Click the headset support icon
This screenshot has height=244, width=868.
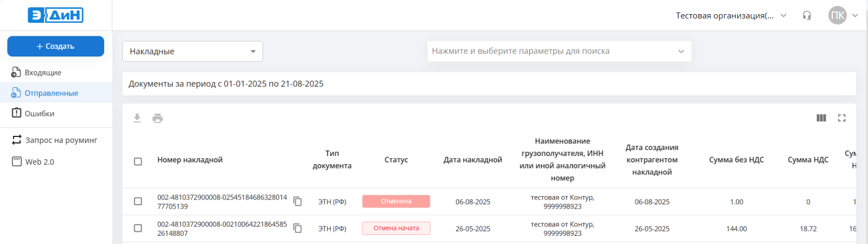[807, 16]
